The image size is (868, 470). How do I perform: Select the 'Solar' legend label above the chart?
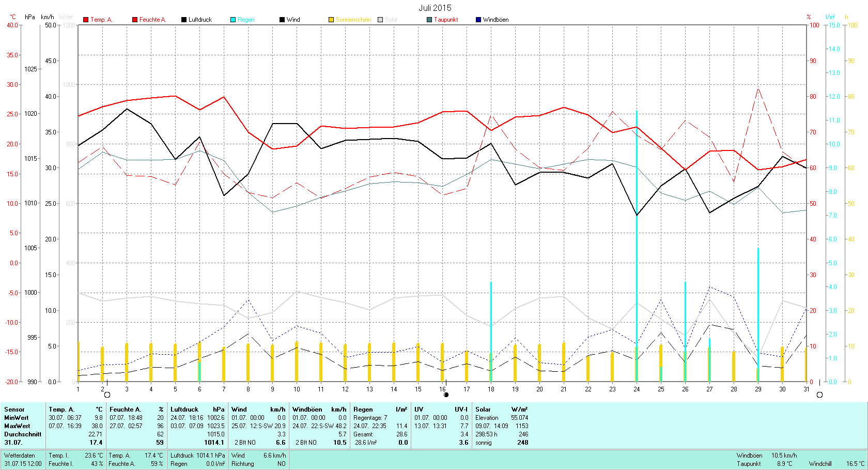coord(391,20)
